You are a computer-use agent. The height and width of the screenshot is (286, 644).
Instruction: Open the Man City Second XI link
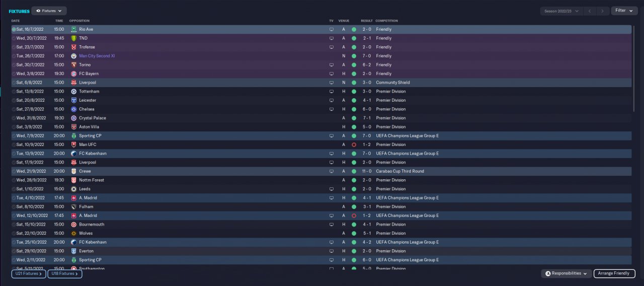97,56
